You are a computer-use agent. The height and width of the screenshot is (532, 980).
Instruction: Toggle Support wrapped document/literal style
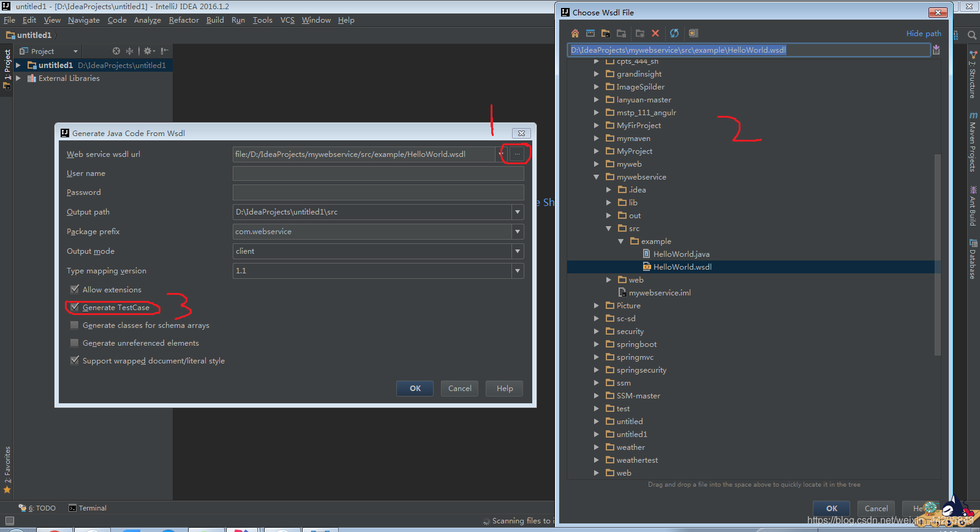pyautogui.click(x=75, y=360)
